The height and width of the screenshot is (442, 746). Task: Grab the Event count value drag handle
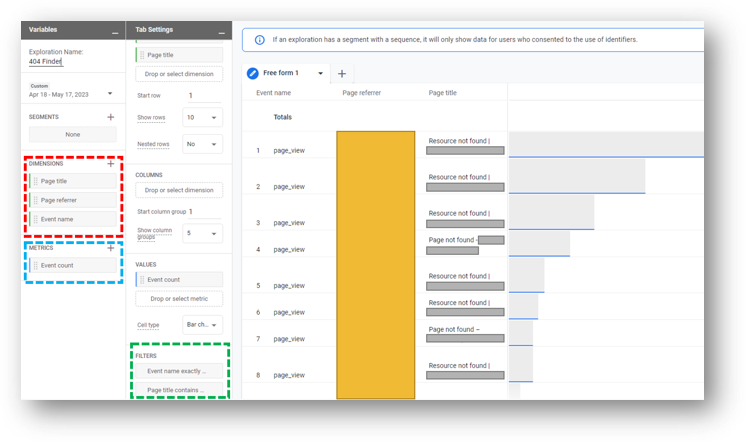pos(142,280)
